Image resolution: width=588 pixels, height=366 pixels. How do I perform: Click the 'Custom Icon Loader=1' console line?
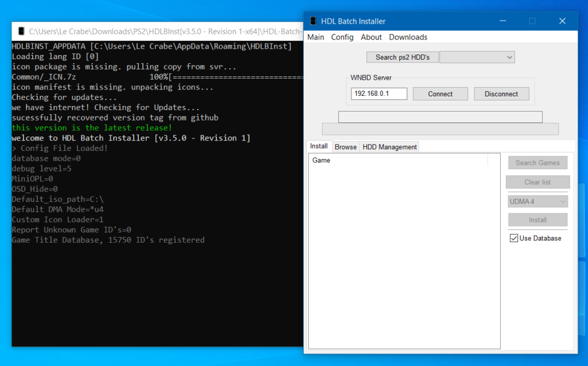(57, 220)
